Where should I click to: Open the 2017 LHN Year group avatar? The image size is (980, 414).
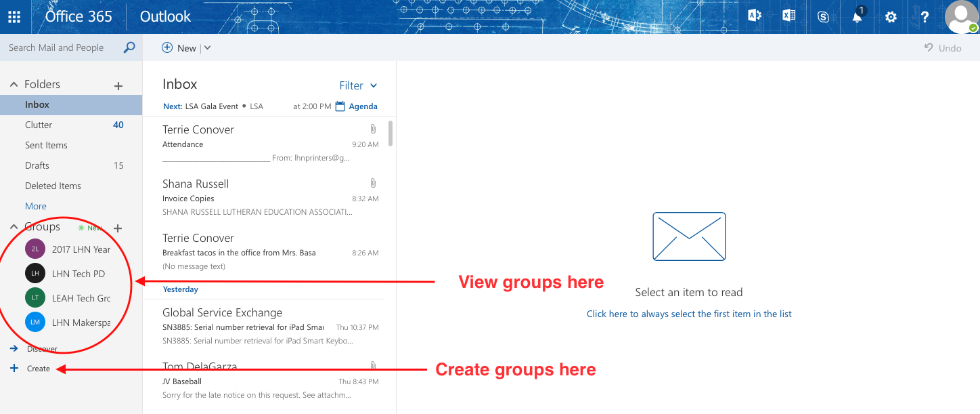click(35, 249)
